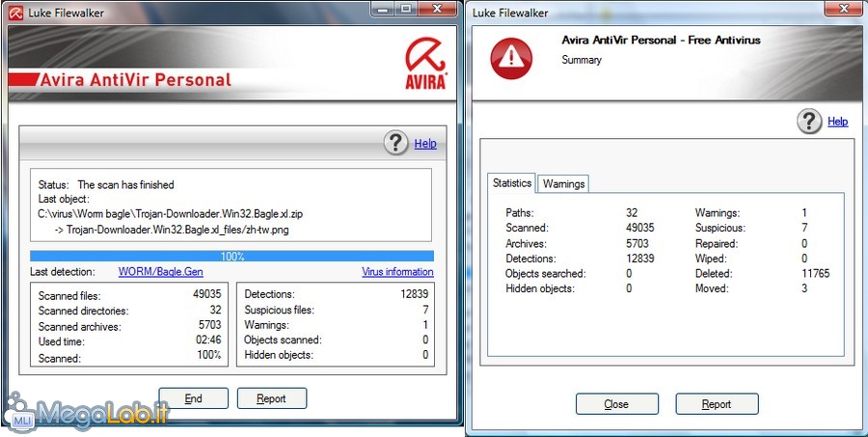Image resolution: width=868 pixels, height=437 pixels.
Task: Maximize the scan window
Action: pyautogui.click(x=407, y=9)
